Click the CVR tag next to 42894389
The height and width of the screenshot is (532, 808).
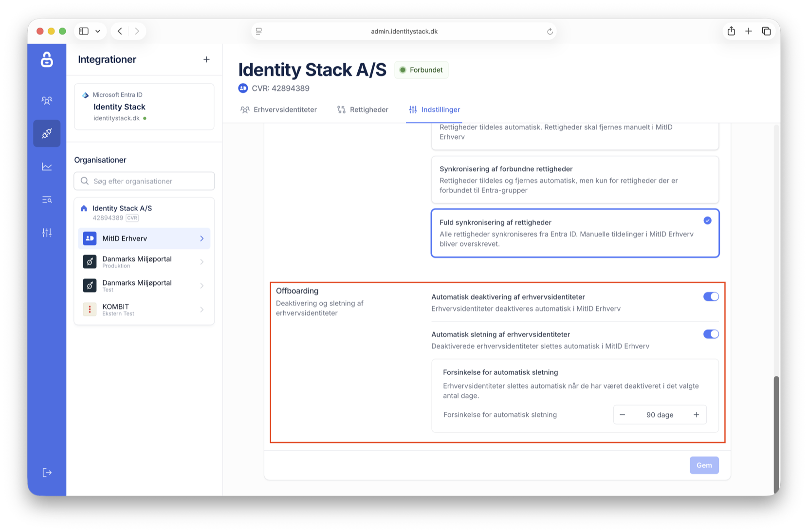tap(132, 218)
